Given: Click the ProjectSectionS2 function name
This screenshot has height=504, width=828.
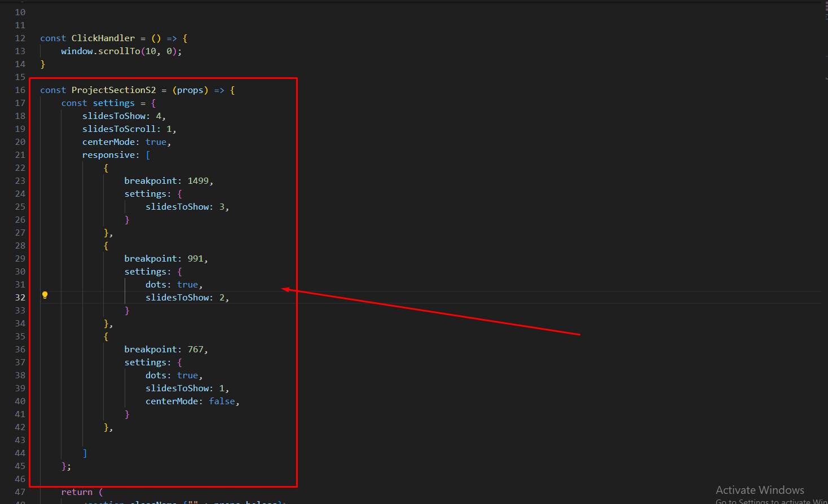Looking at the screenshot, I should pyautogui.click(x=113, y=90).
